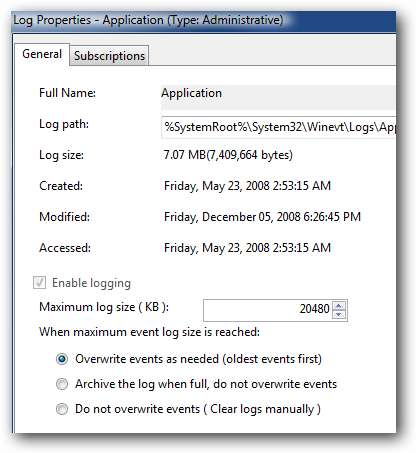Click the Maximum log size (KB) label
This screenshot has height=453, width=416.
coord(104,307)
